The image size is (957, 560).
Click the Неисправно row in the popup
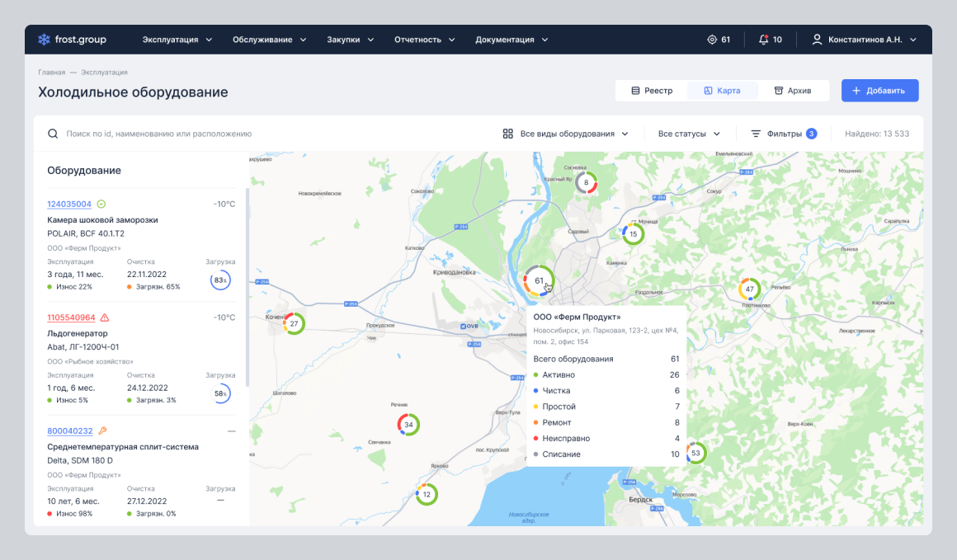(x=606, y=438)
